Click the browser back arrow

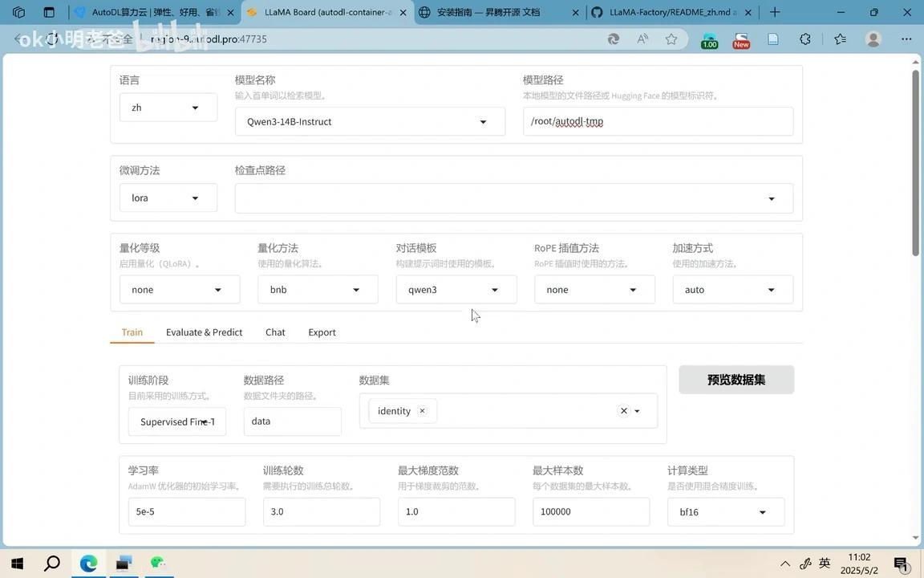(18, 39)
